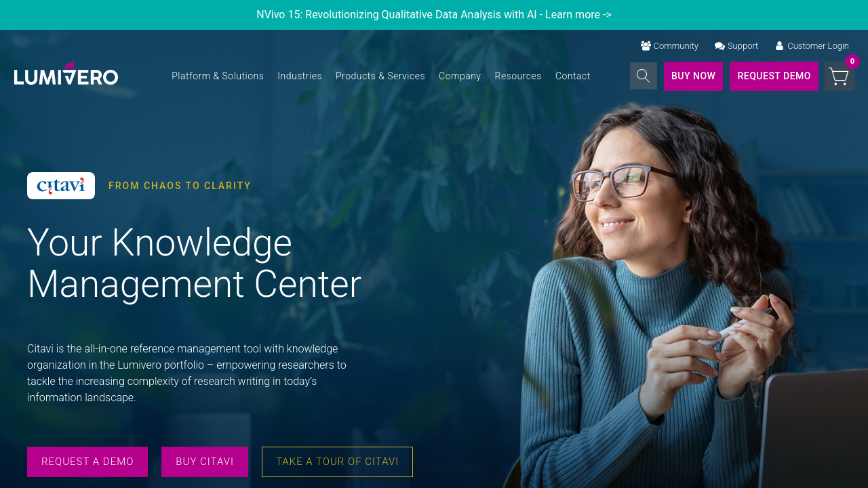Image resolution: width=868 pixels, height=488 pixels.
Task: Click TAKE A TOUR OF CITAVI
Action: coord(337,462)
